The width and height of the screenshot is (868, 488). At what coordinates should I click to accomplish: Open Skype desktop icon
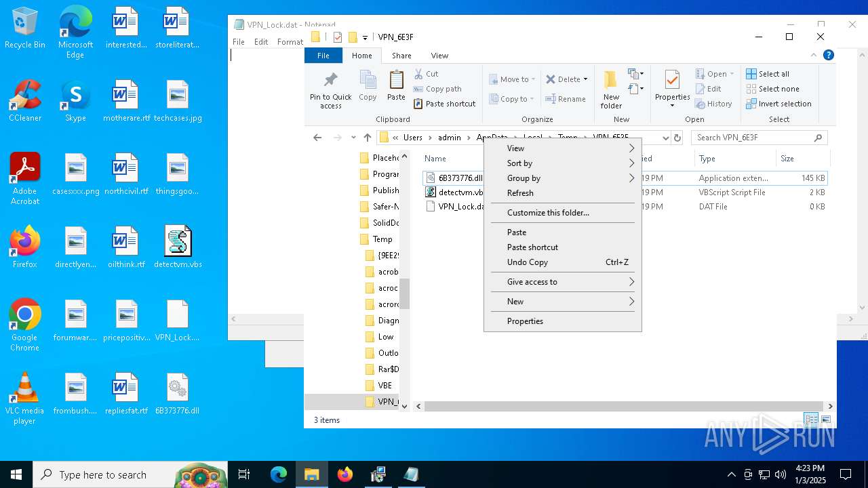[x=75, y=102]
